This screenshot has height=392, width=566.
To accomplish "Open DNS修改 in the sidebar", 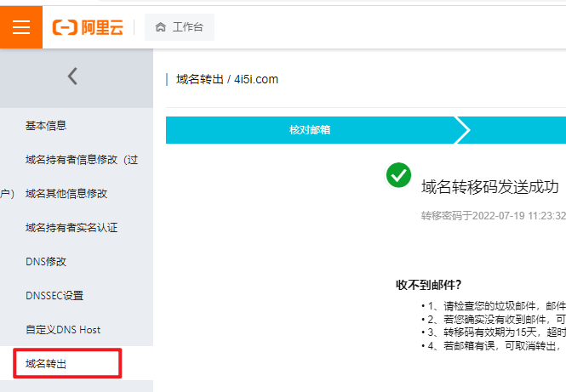I will pyautogui.click(x=46, y=261).
